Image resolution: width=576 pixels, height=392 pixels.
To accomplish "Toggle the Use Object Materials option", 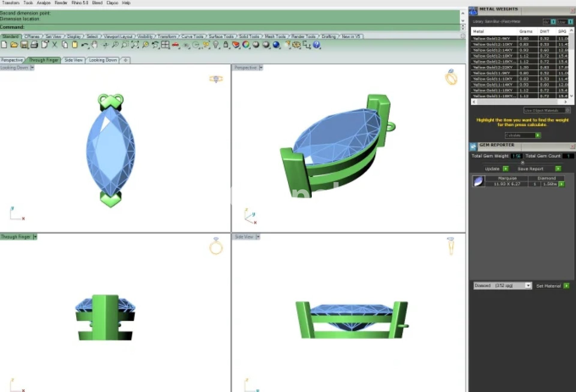I will (567, 110).
